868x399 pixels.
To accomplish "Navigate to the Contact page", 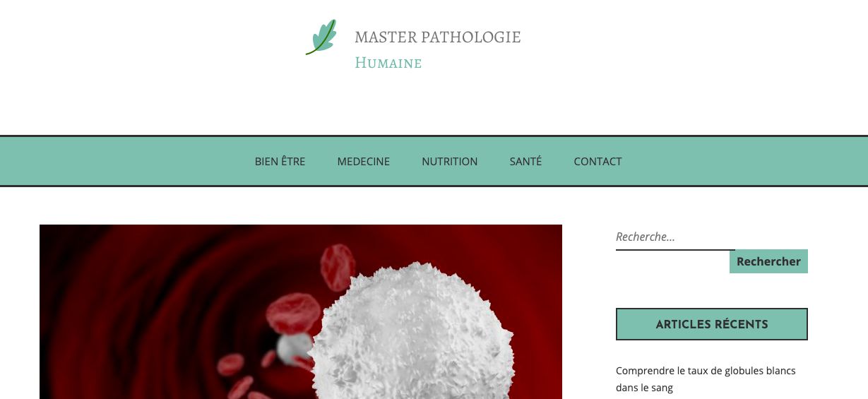I will [598, 162].
